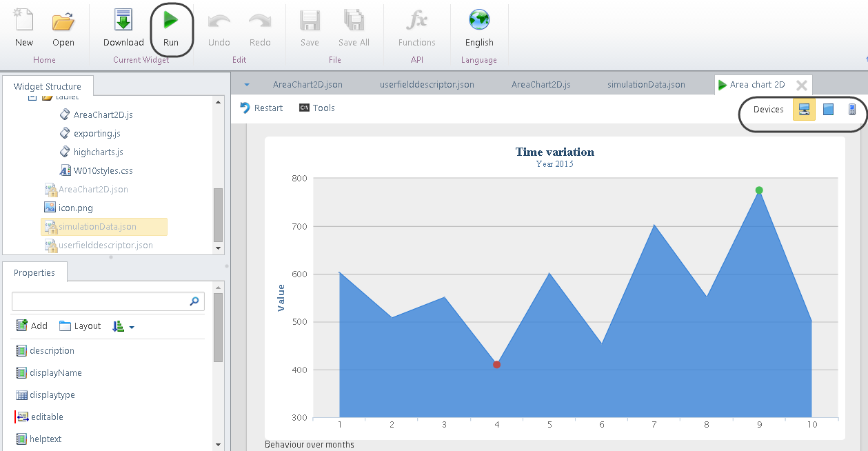The height and width of the screenshot is (451, 868).
Task: Click the red minimum point marker
Action: (x=496, y=364)
